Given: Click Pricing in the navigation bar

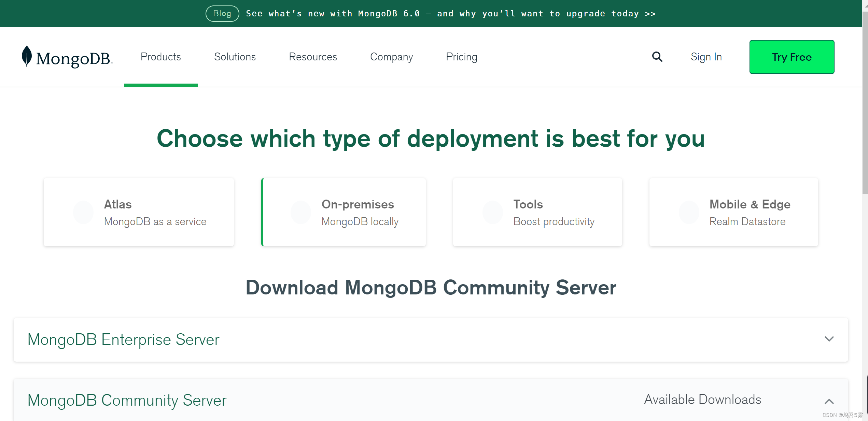Looking at the screenshot, I should [461, 57].
